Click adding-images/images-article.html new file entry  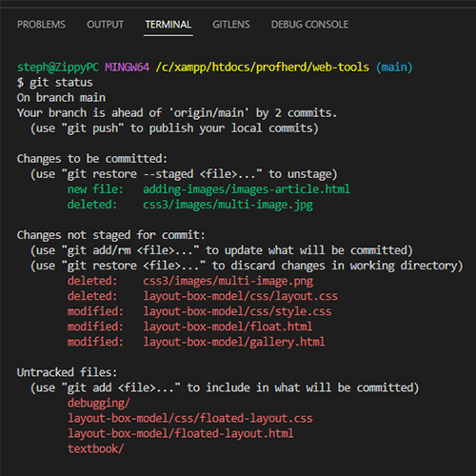[208, 189]
